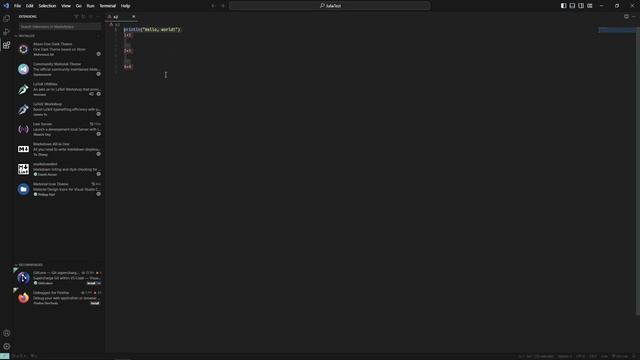
Task: Open the Accounts icon in the activity bar
Action: [x=7, y=333]
